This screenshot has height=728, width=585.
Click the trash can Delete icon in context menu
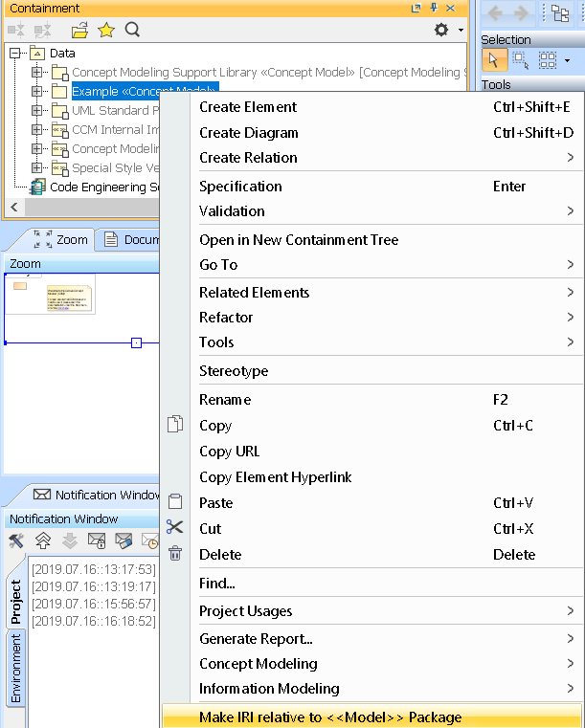point(175,553)
